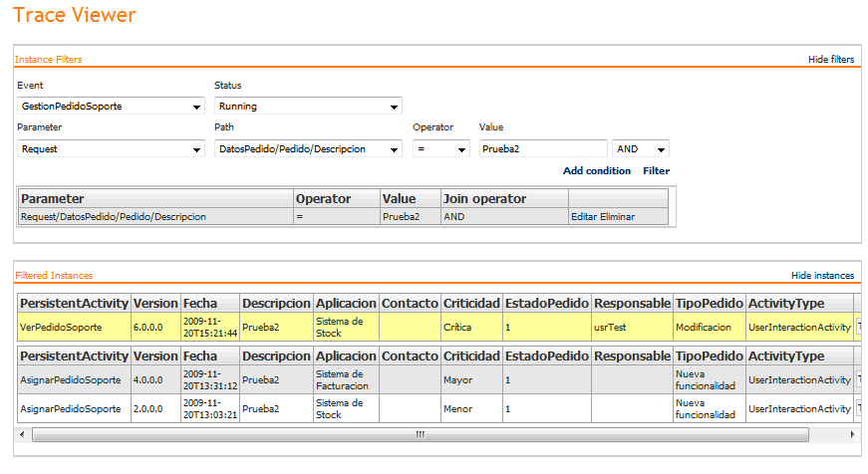This screenshot has width=868, height=474.
Task: Expand the Parameter dropdown set to Request
Action: (x=111, y=148)
